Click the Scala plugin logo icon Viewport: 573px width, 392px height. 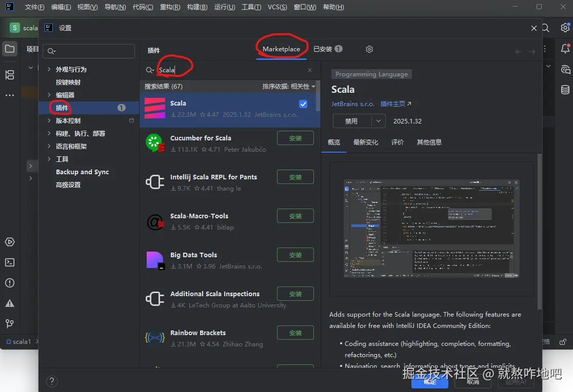[155, 108]
